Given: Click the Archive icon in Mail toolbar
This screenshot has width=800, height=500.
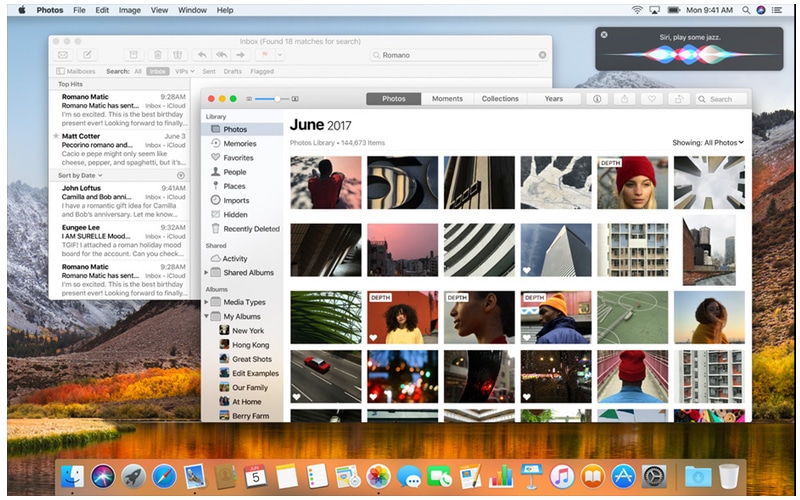Looking at the screenshot, I should tap(133, 55).
